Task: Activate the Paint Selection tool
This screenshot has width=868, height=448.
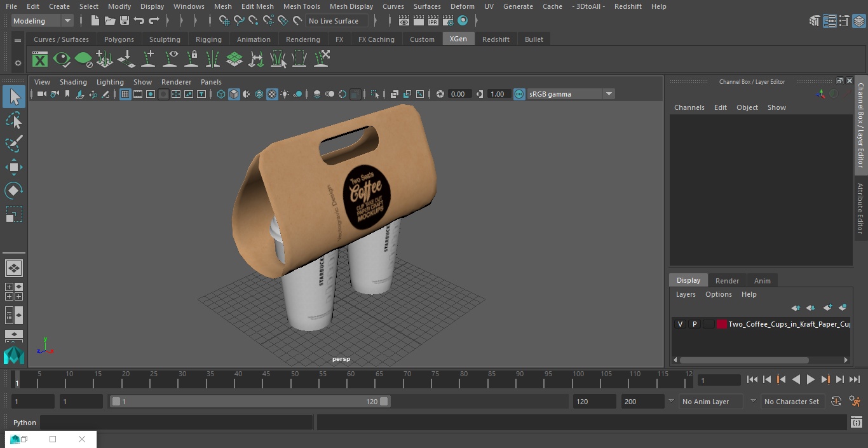Action: point(14,144)
